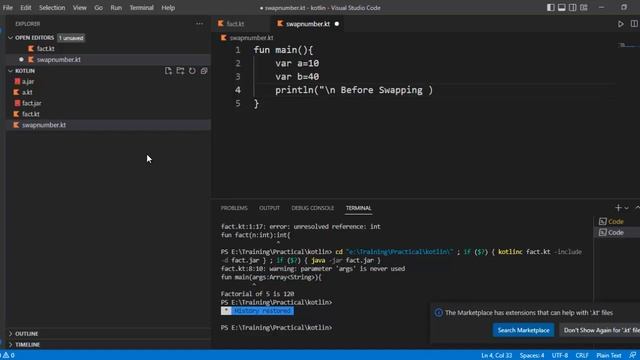
Task: Open fact.kt in the Open Editors list
Action: tap(45, 49)
